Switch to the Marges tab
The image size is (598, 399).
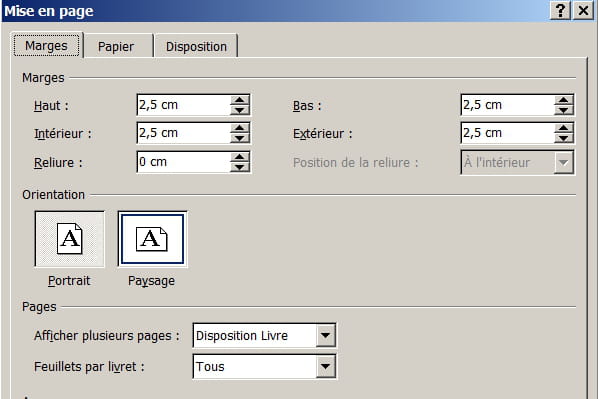47,45
